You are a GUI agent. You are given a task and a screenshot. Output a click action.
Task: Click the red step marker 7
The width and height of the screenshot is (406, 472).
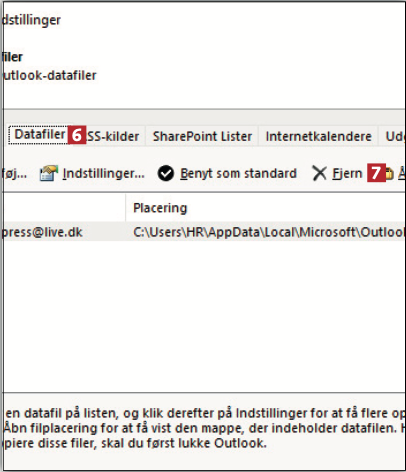[376, 173]
